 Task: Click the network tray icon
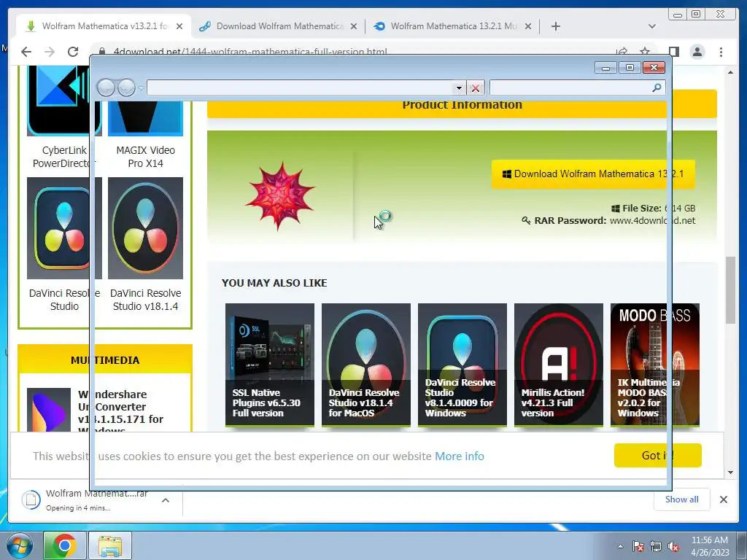656,547
